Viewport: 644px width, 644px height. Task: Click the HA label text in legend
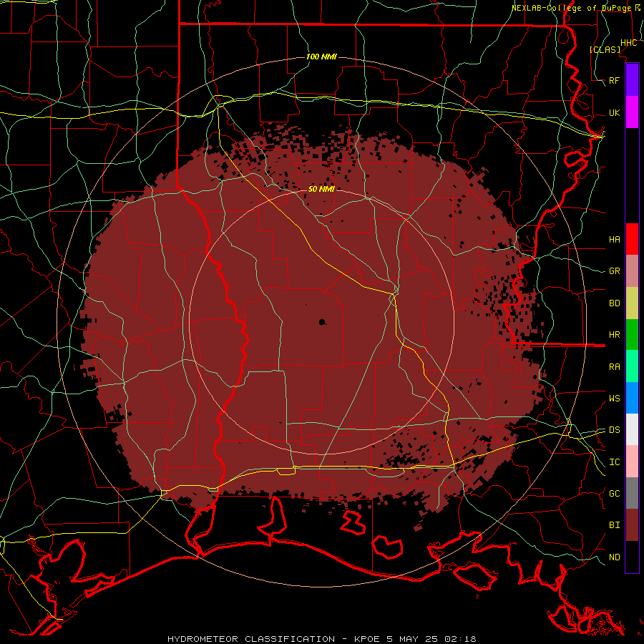pyautogui.click(x=614, y=239)
